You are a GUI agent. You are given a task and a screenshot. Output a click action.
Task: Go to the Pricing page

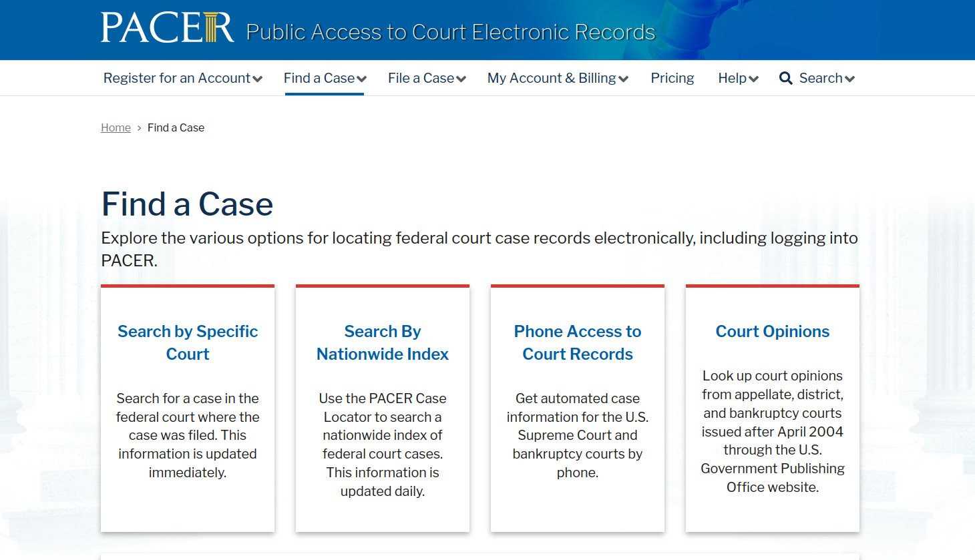(x=672, y=78)
